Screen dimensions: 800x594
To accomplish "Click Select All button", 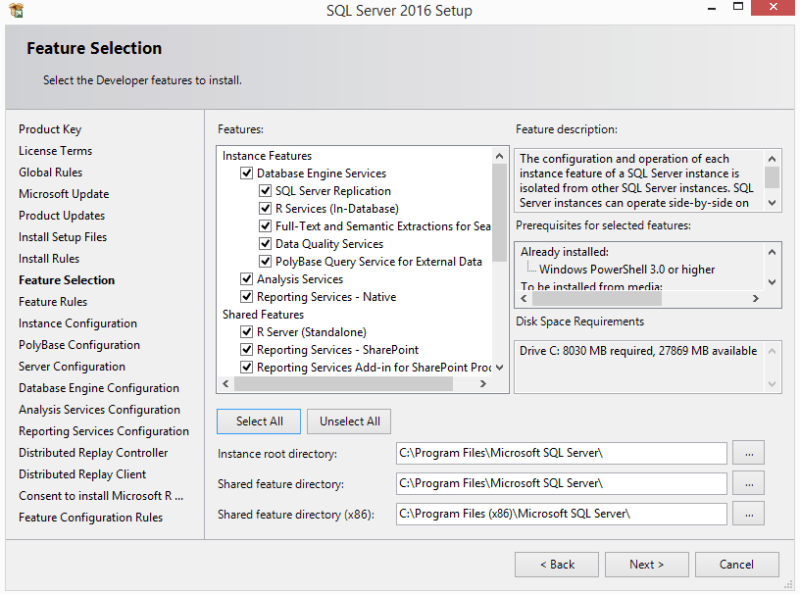I will pyautogui.click(x=259, y=422).
